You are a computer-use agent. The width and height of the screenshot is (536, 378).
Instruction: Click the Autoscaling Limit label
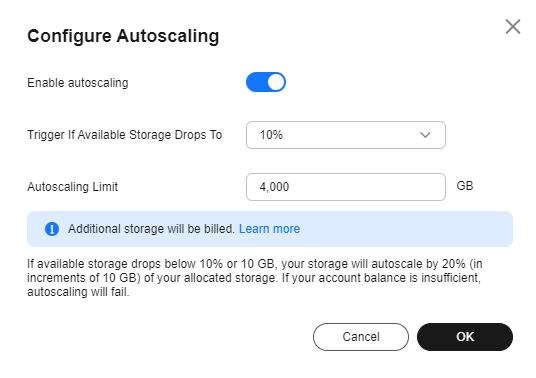click(72, 187)
